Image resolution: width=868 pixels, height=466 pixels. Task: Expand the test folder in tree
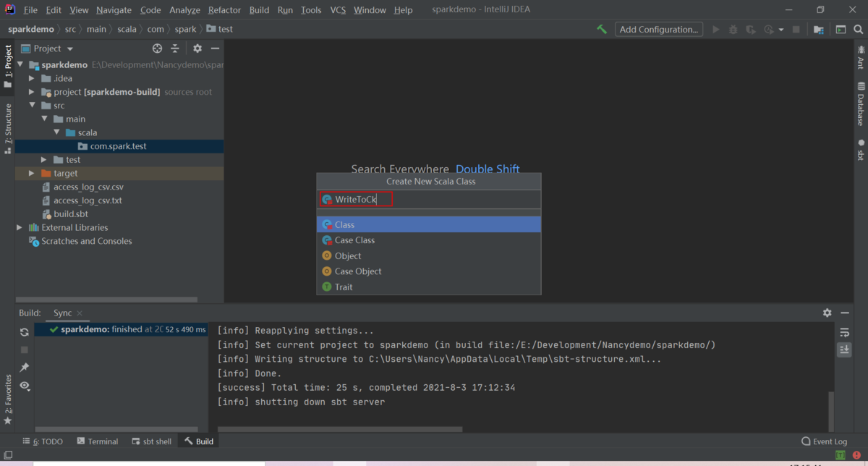pyautogui.click(x=44, y=160)
